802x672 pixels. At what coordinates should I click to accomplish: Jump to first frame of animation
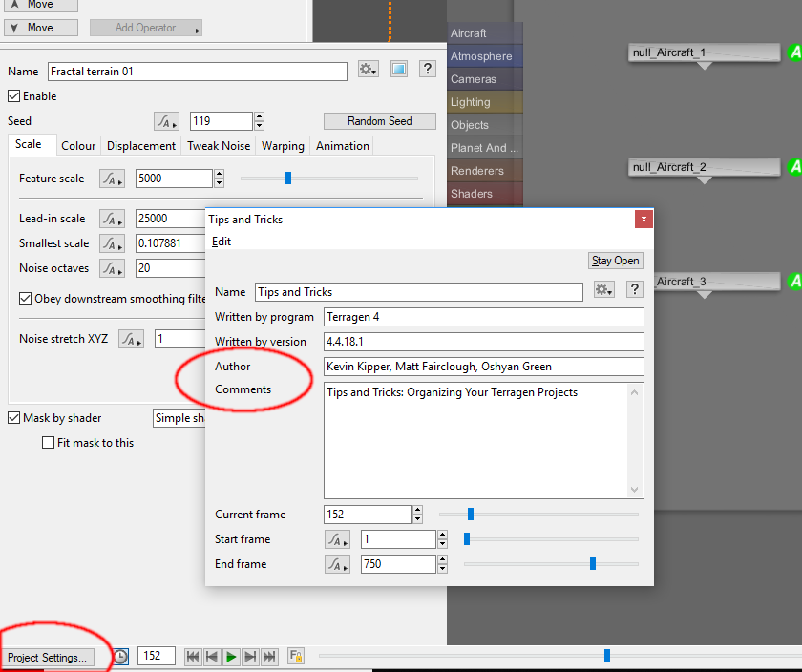click(192, 657)
